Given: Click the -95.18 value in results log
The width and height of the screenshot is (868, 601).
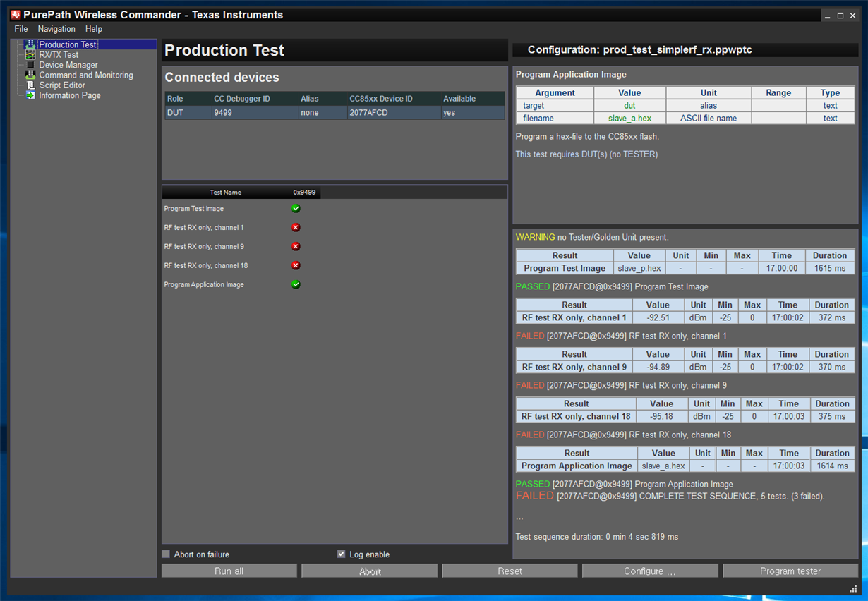Looking at the screenshot, I should point(663,416).
